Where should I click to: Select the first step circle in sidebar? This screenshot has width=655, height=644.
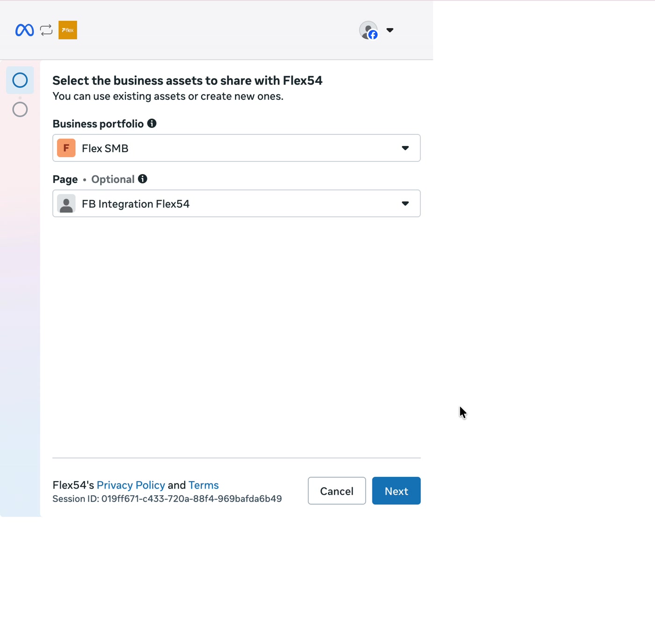tap(20, 80)
